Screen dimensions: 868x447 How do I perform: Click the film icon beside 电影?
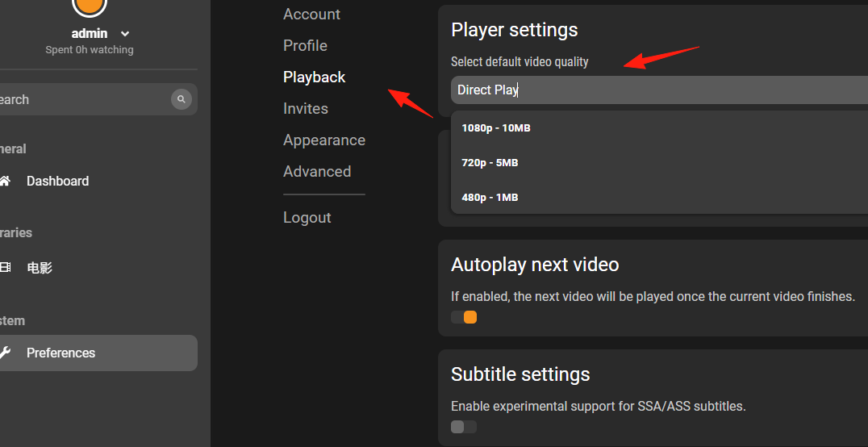point(4,268)
